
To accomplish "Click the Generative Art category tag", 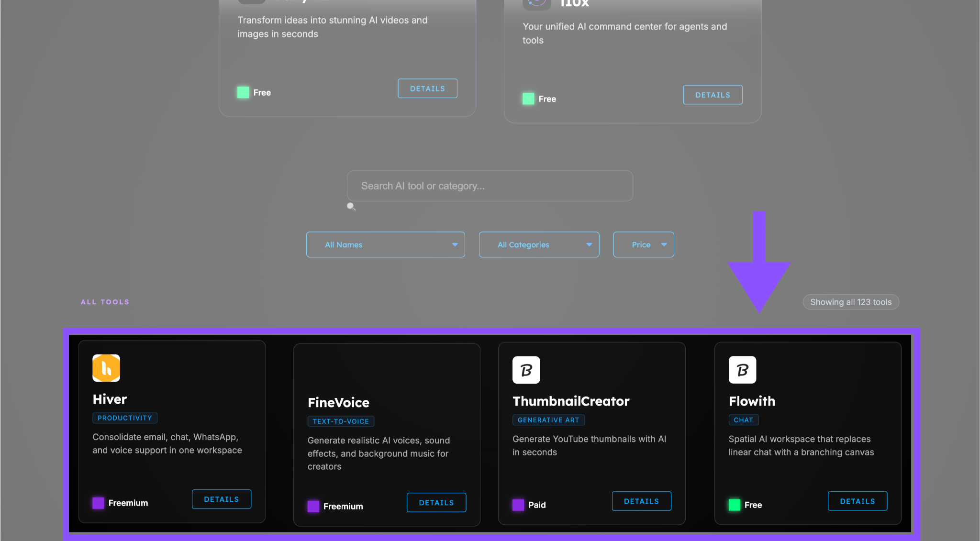I will (548, 420).
